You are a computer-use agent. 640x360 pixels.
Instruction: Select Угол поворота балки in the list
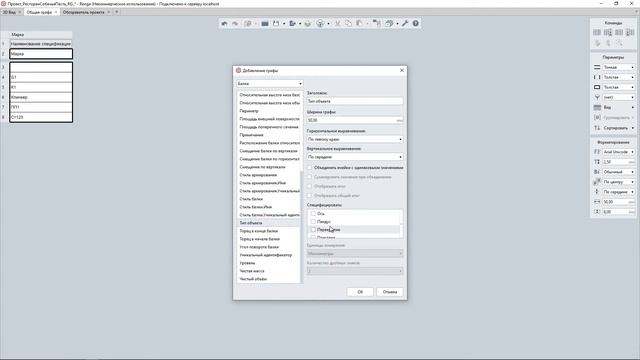pyautogui.click(x=259, y=247)
